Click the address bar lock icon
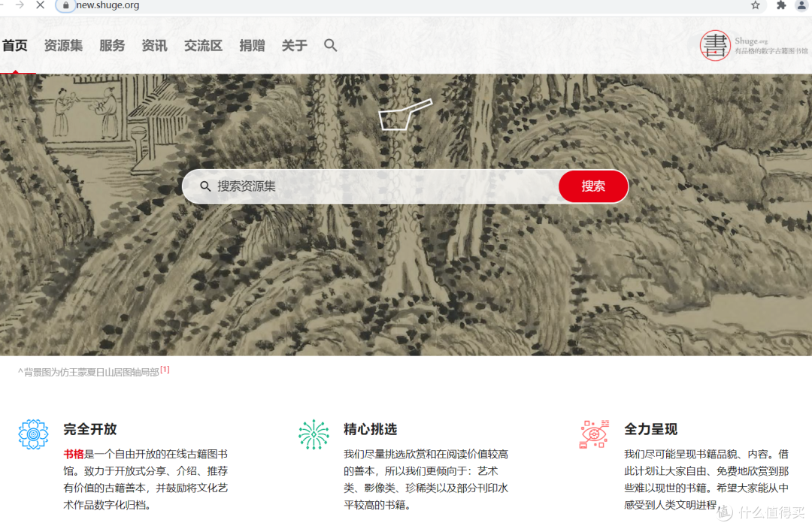The height and width of the screenshot is (529, 812). pyautogui.click(x=65, y=6)
